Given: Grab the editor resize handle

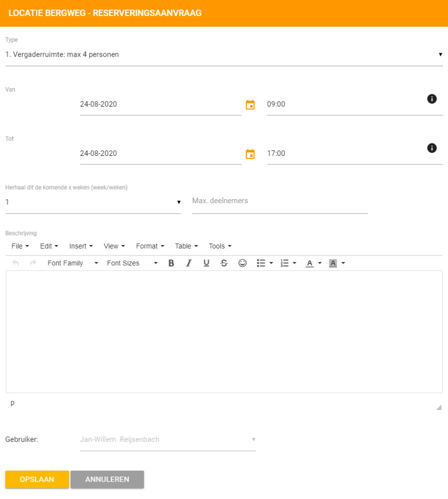Looking at the screenshot, I should (x=439, y=408).
